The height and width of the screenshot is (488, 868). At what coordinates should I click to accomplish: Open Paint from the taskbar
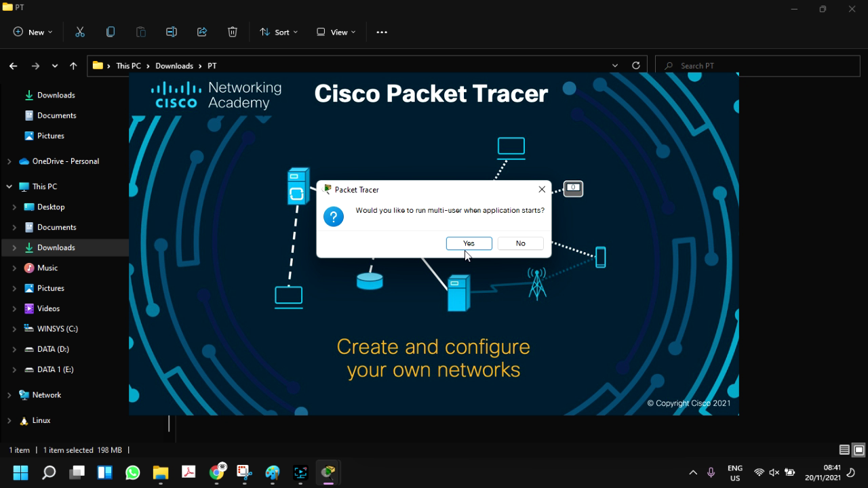pos(273,472)
